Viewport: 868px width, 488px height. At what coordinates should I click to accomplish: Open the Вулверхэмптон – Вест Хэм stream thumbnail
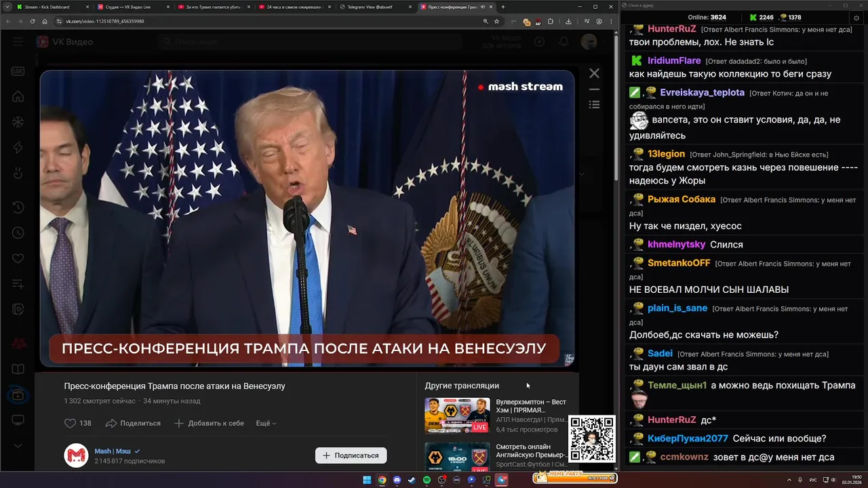tap(457, 415)
